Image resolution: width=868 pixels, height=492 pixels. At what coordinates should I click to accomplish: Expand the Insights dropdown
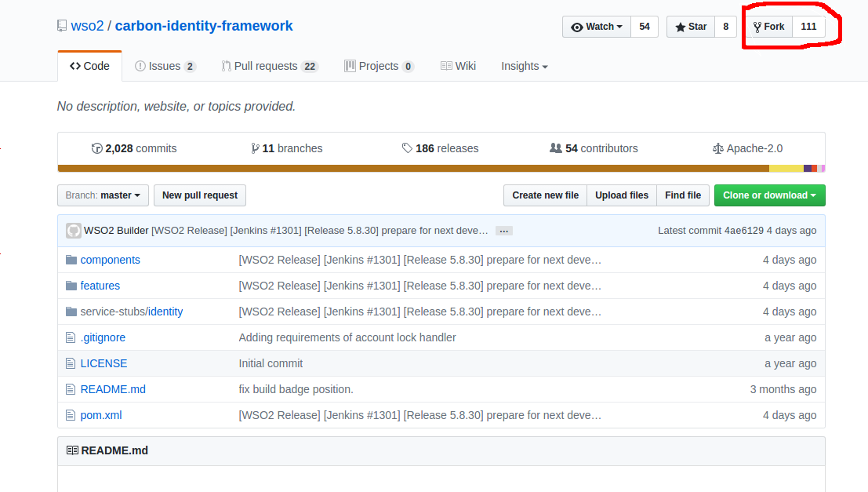[x=525, y=66]
